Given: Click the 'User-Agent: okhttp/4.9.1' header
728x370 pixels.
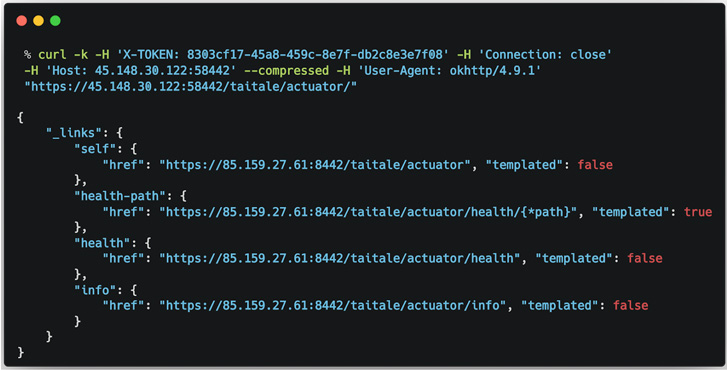Looking at the screenshot, I should tap(449, 71).
